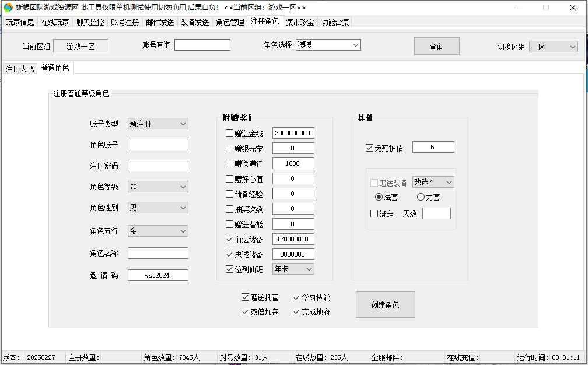Click the 创建角色 button
Screen dimensions: 588x365
pos(385,305)
